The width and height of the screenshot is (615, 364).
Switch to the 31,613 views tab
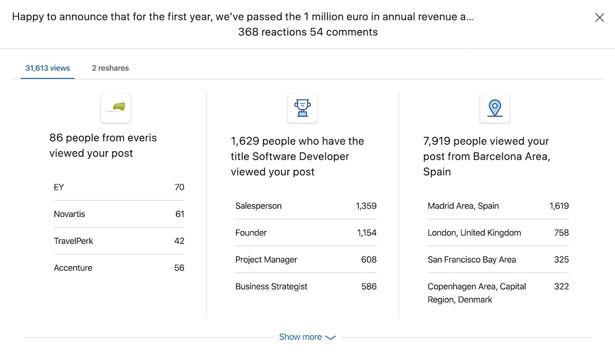click(x=47, y=68)
